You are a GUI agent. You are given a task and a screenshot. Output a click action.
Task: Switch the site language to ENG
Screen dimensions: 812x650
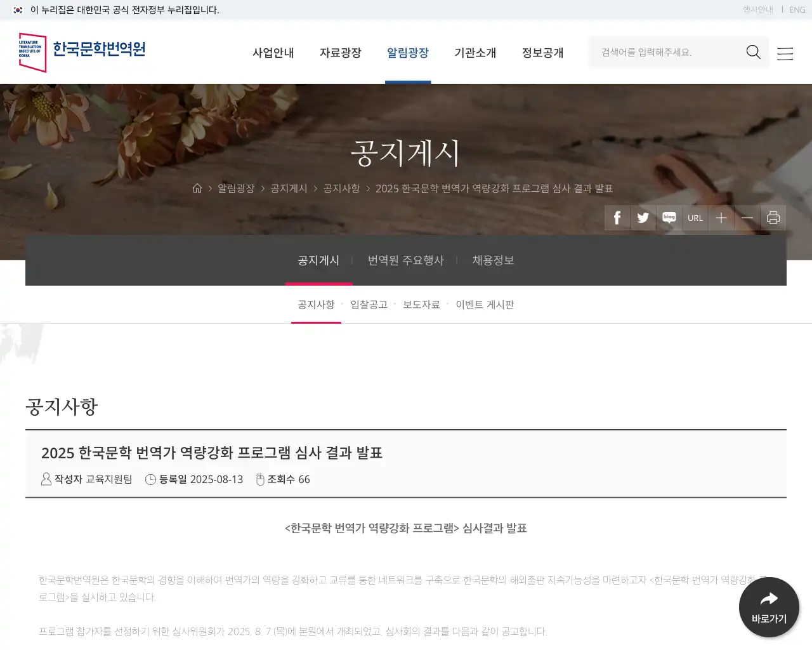(797, 10)
